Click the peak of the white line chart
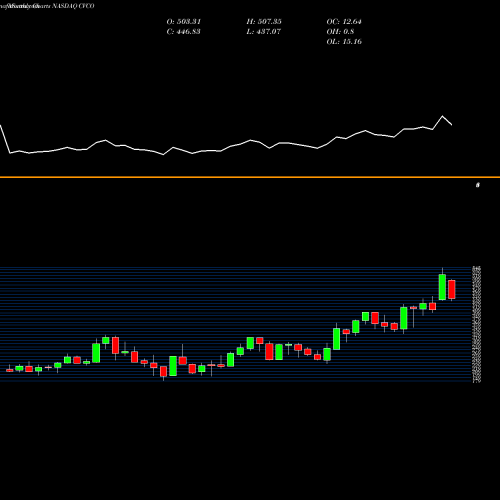 (x=443, y=116)
